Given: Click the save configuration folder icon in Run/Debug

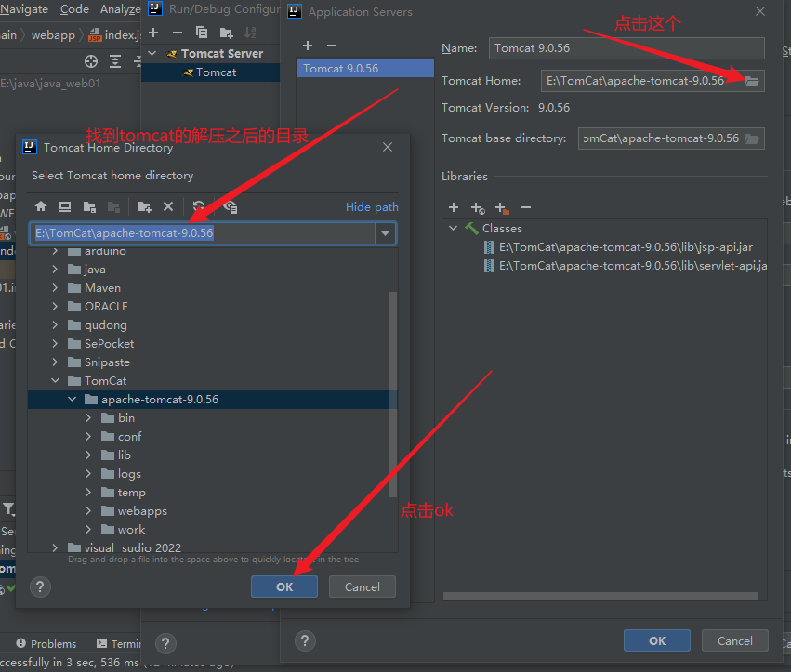Looking at the screenshot, I should coord(226,33).
